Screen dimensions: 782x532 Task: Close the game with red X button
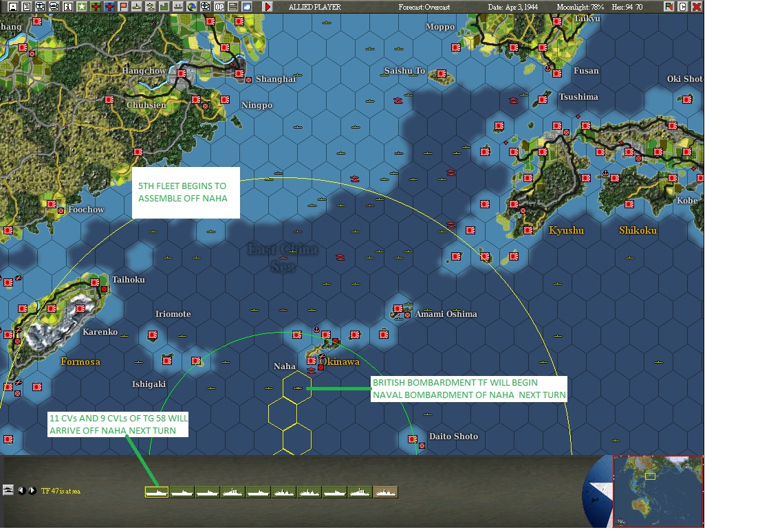697,6
